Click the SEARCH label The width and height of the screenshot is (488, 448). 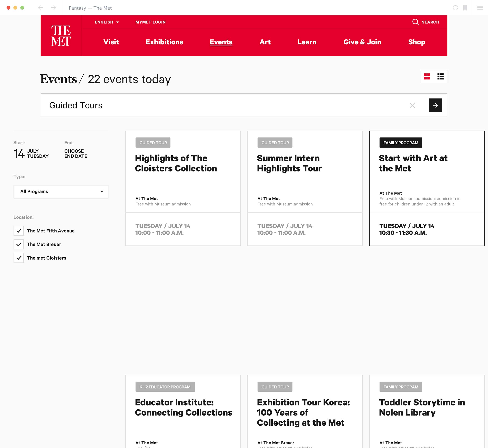tap(431, 22)
